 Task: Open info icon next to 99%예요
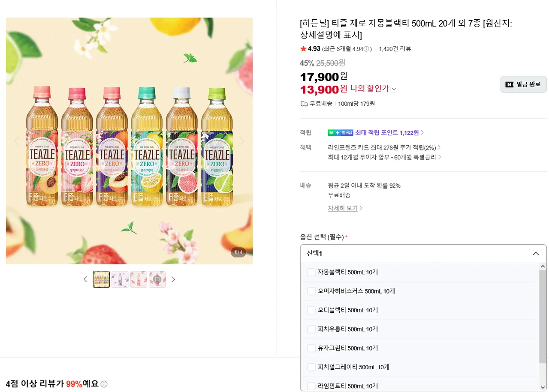click(104, 384)
